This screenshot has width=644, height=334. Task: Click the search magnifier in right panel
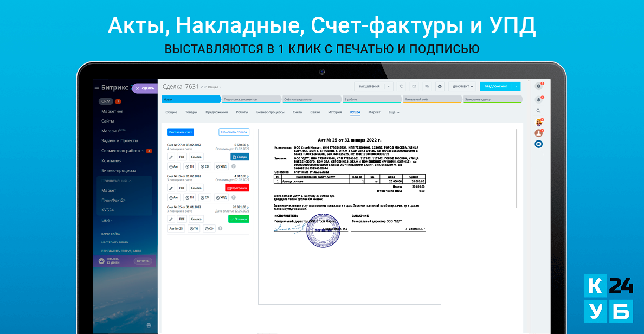coord(538,111)
